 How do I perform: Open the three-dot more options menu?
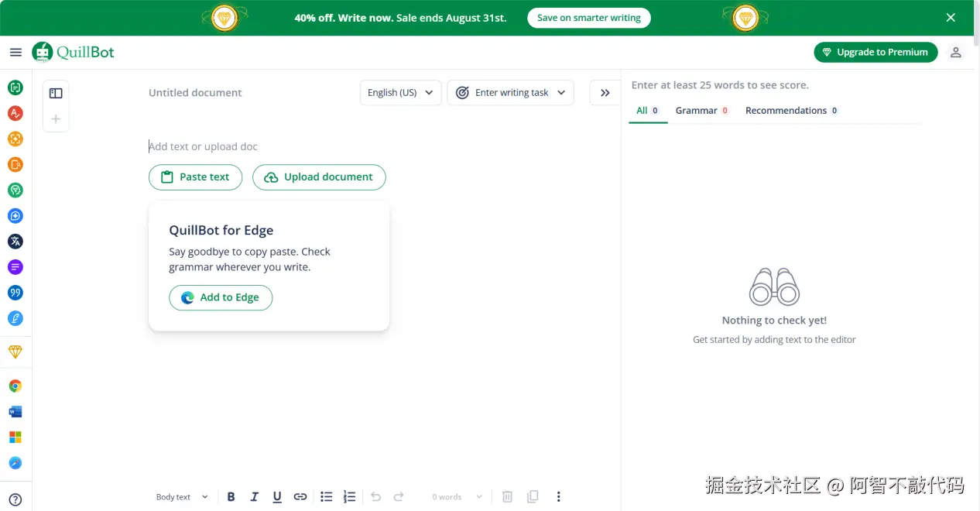[x=559, y=497]
